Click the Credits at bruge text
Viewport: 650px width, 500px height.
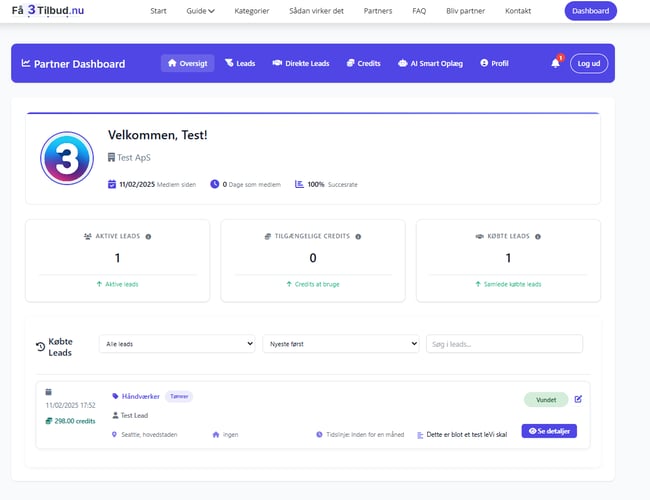point(317,284)
